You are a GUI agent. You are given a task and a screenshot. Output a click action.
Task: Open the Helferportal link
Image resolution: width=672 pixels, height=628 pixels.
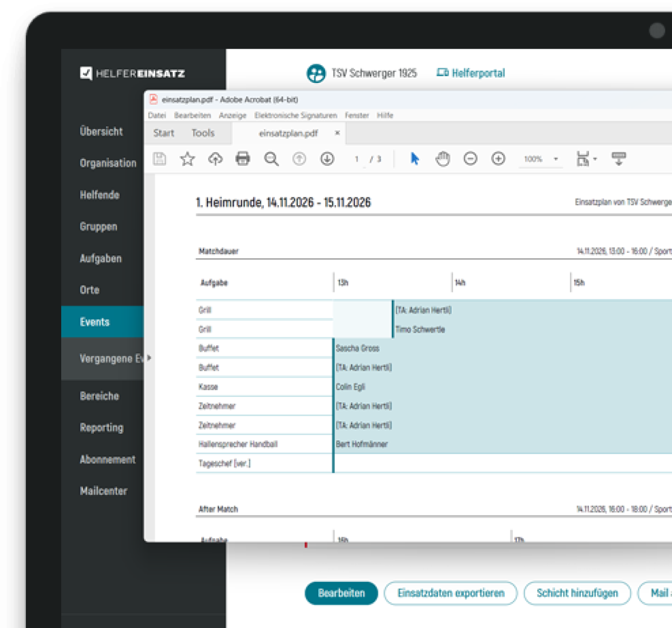pos(471,73)
